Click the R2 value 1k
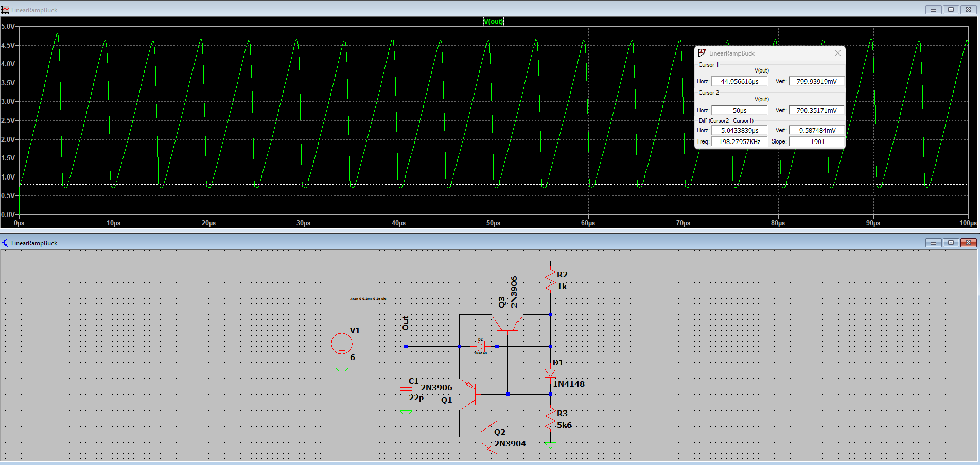This screenshot has height=465, width=980. (562, 287)
